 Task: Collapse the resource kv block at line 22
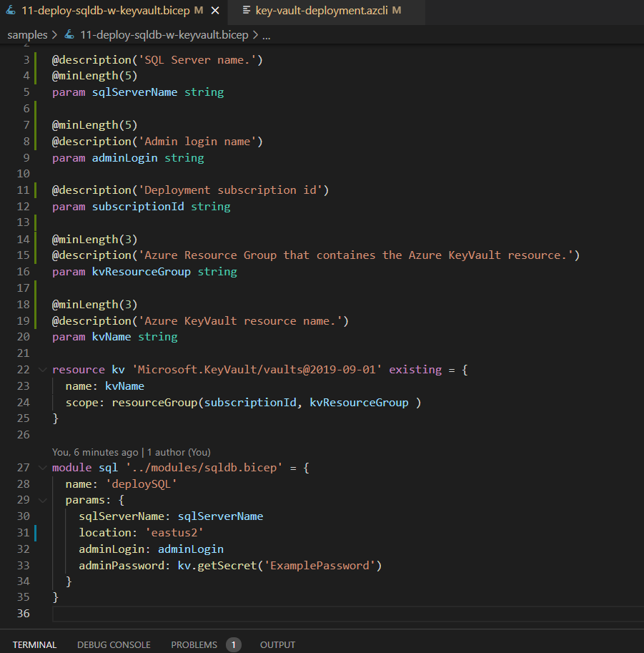(x=41, y=370)
